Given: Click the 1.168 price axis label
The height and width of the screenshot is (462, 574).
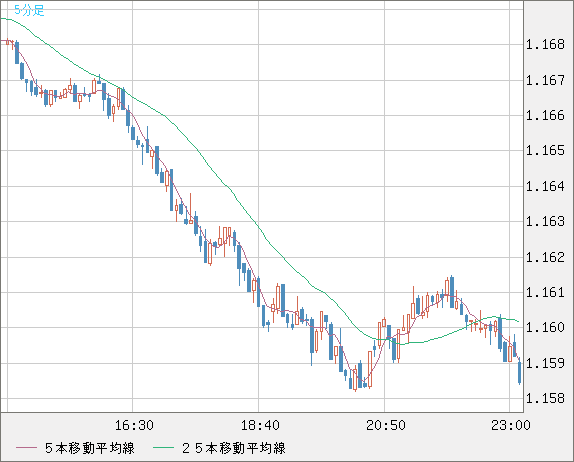Looking at the screenshot, I should coord(545,45).
